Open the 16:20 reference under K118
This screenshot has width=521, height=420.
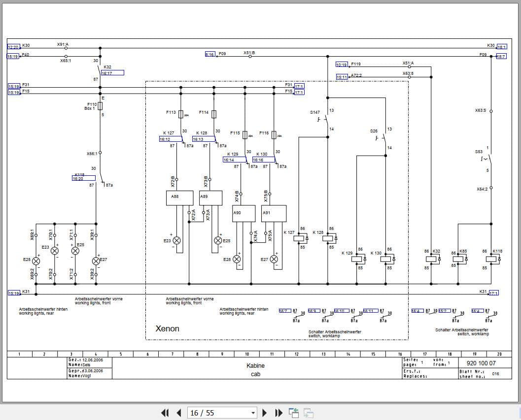[84, 178]
